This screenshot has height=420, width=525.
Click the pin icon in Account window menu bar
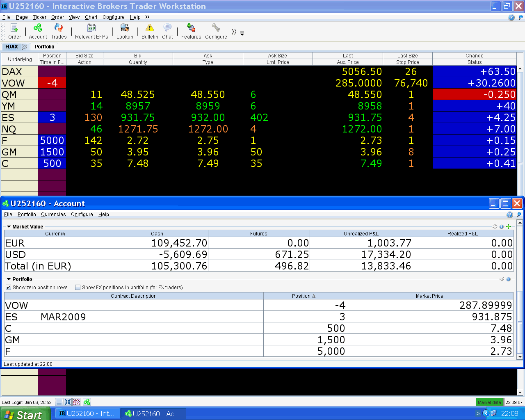(x=519, y=215)
